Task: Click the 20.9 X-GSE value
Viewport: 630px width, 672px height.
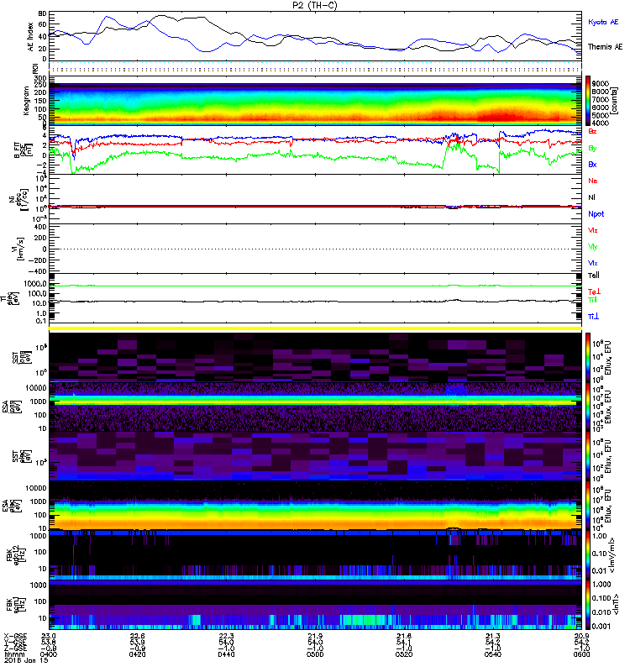Action: coord(581,636)
